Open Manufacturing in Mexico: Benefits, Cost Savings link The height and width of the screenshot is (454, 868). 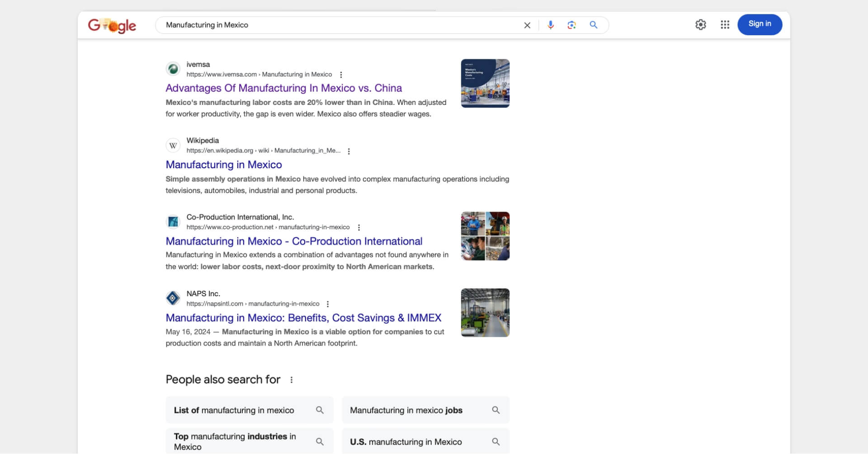click(303, 318)
